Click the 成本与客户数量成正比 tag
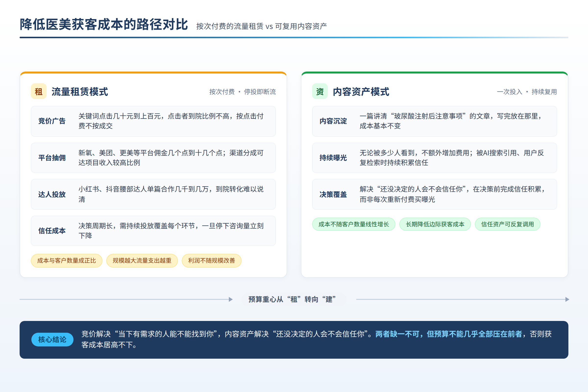 point(66,260)
